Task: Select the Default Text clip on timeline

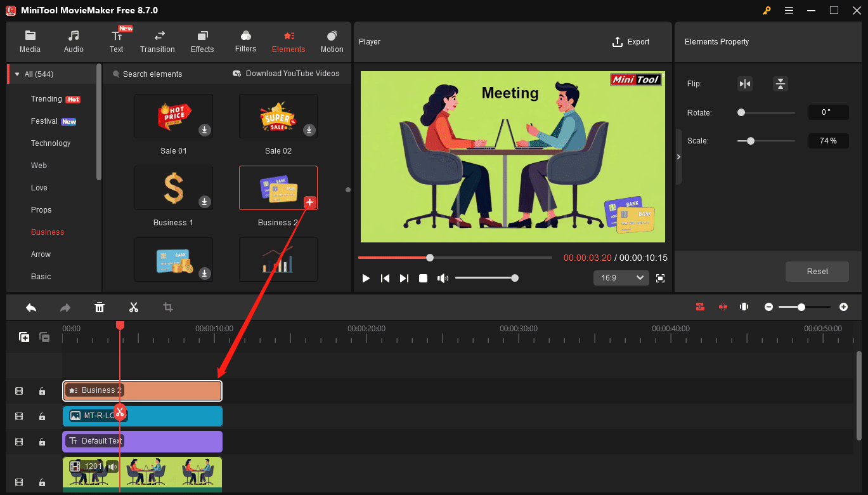Action: (142, 441)
